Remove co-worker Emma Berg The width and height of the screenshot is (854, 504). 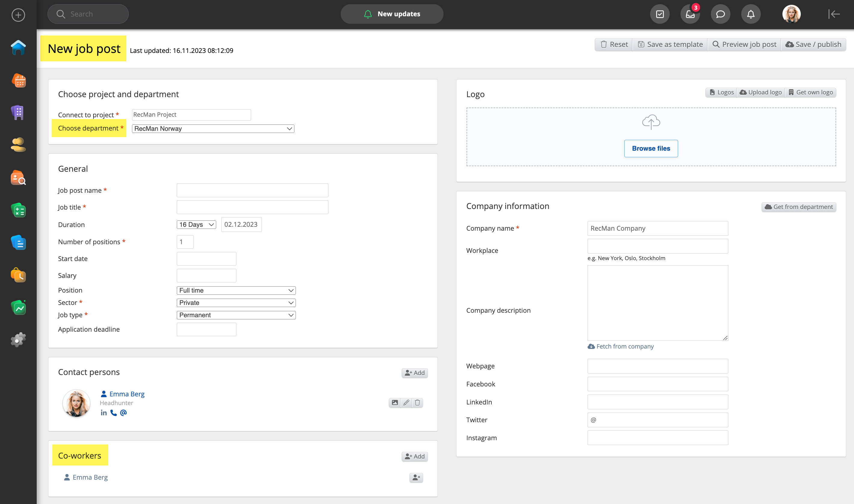pos(416,478)
